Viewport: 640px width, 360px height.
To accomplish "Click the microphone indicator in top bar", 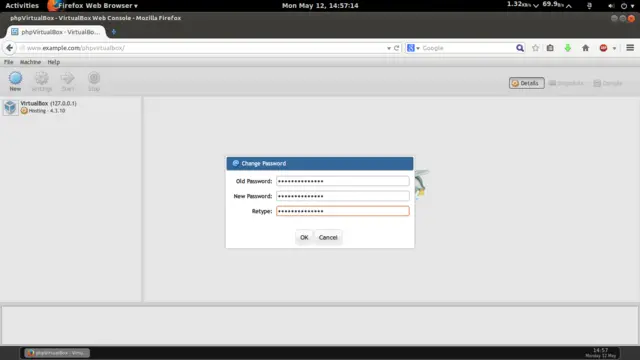I will click(x=589, y=6).
